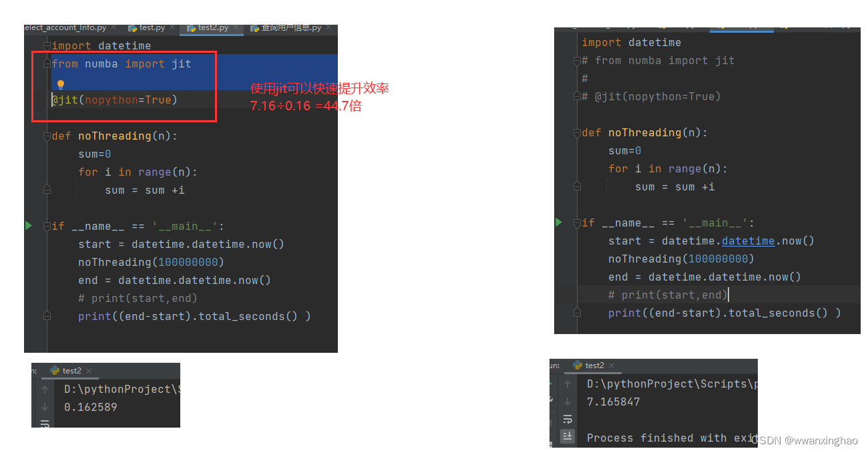The height and width of the screenshot is (453, 868).
Task: Click the soft-wrap icon in the run console
Action: (x=567, y=418)
